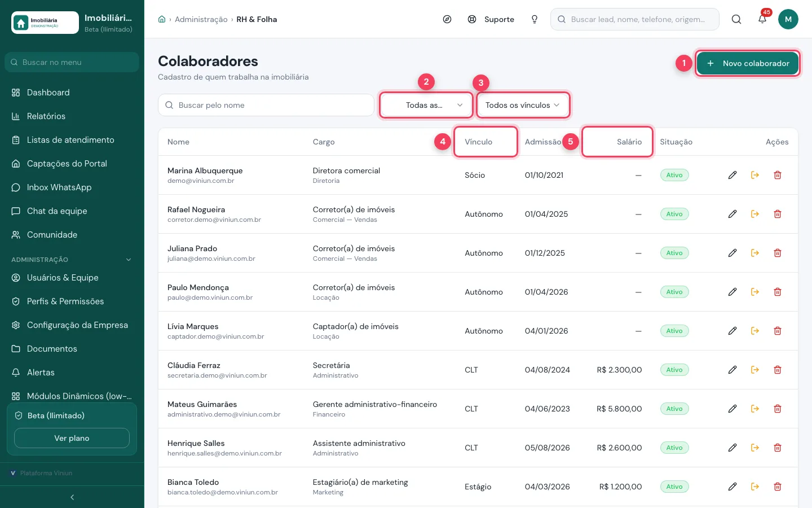Edit Mateus Guimarães with pencil icon

click(x=732, y=409)
